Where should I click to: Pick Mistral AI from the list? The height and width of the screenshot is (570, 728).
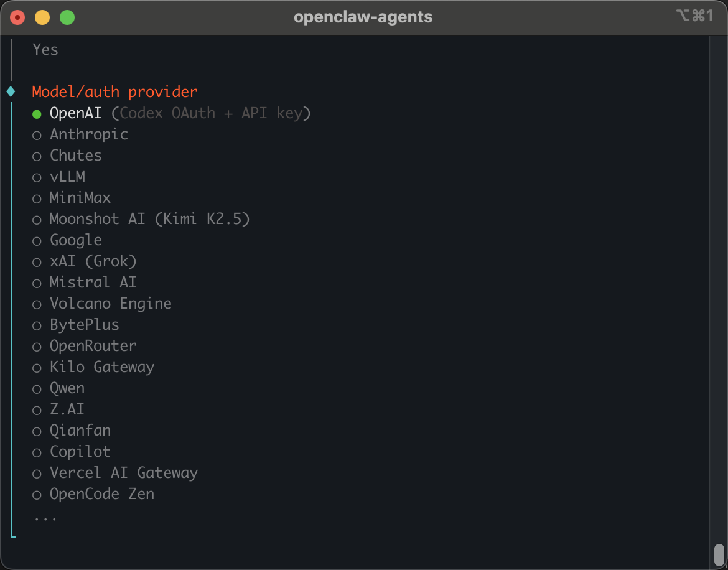[x=93, y=283]
